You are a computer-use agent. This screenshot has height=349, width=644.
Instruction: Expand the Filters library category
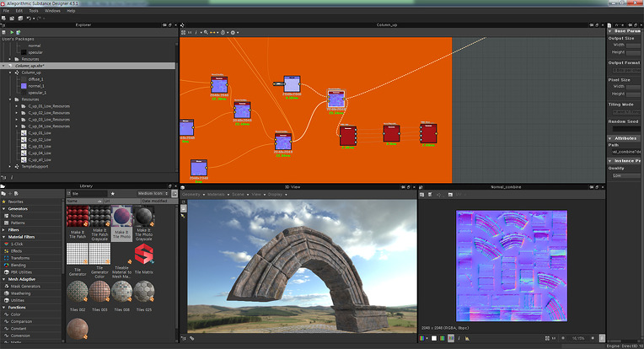pos(3,230)
